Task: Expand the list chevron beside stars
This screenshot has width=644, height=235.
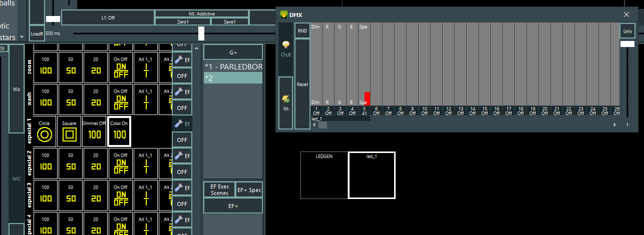Action: pos(21,37)
